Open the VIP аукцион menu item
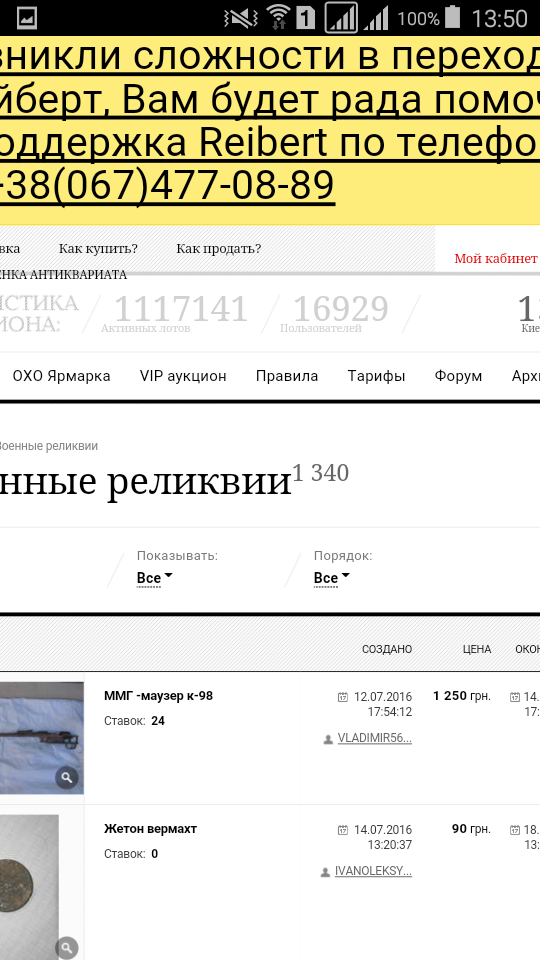Viewport: 540px width, 960px height. pyautogui.click(x=183, y=376)
